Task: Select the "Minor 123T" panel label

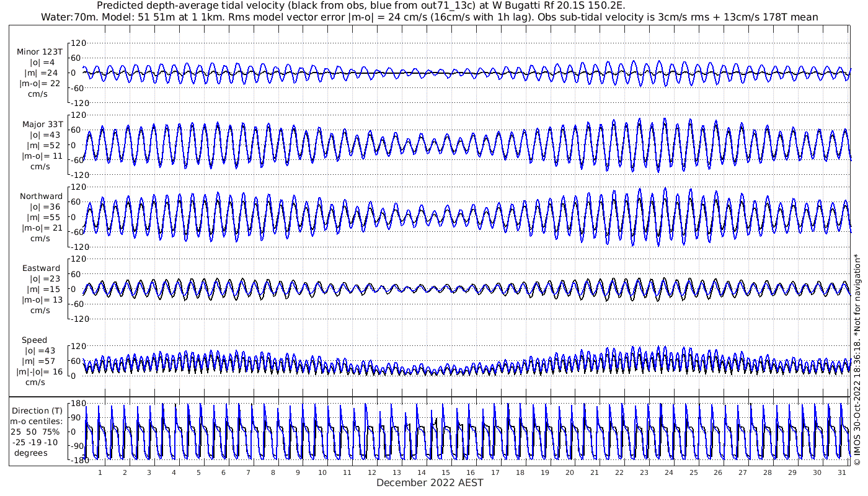Action: [x=40, y=52]
